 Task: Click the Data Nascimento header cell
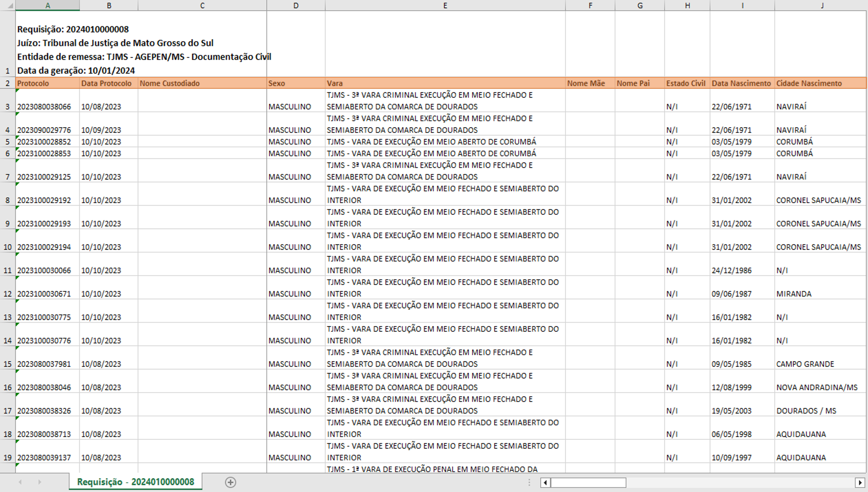(x=742, y=83)
